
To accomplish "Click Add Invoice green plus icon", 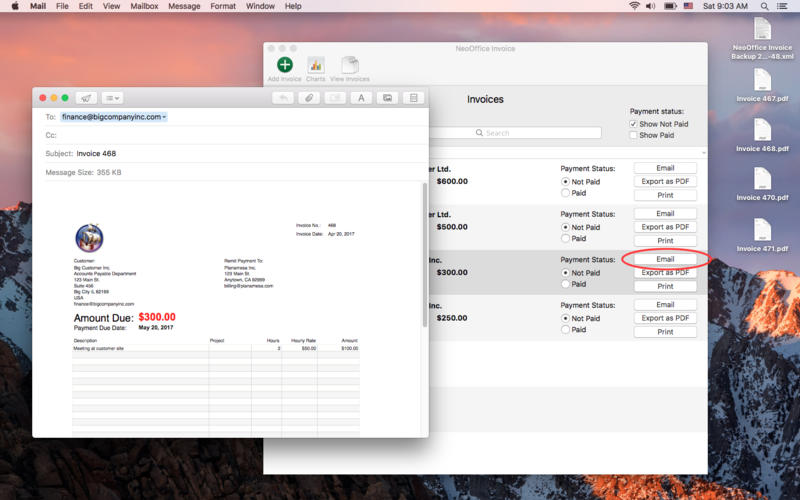I will coord(285,65).
